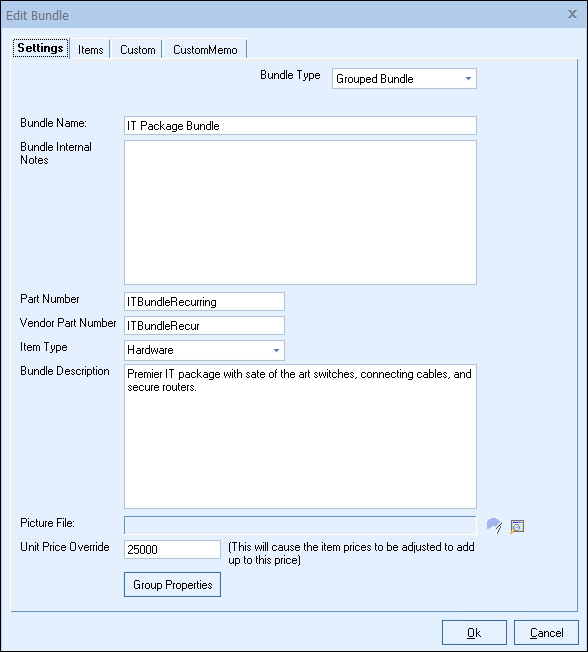Focus the Unit Price Override field

(172, 549)
